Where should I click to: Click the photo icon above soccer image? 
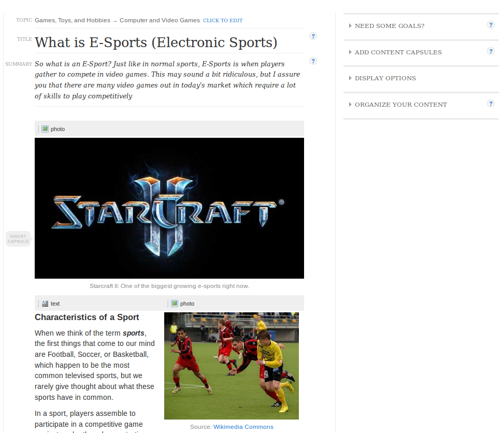pyautogui.click(x=175, y=304)
